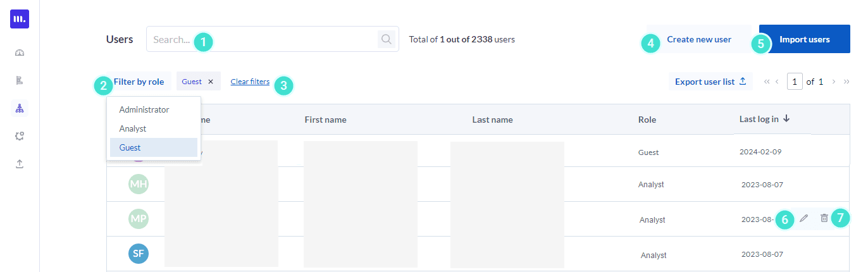Sort by Last log in column
The image size is (868, 272).
pyautogui.click(x=764, y=119)
